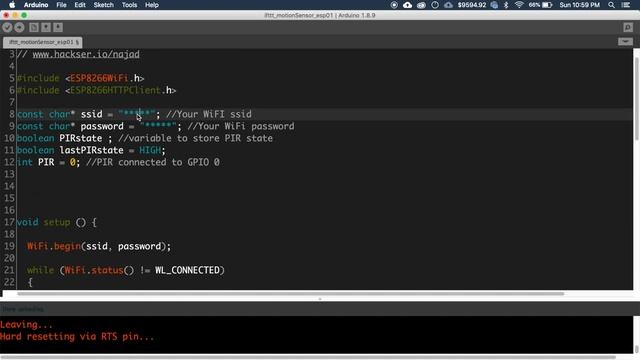
Task: Click the password string value on line 9
Action: coord(158,126)
